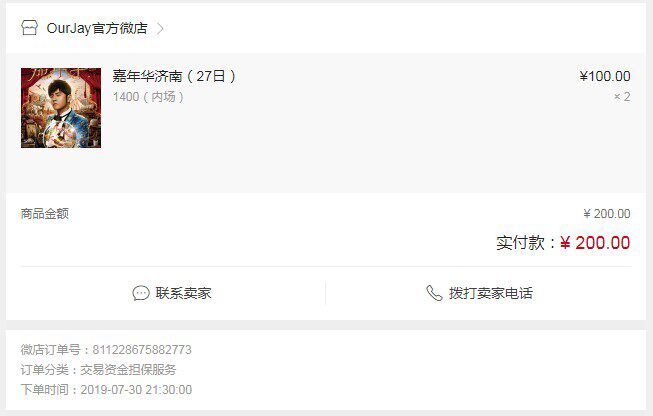
Task: Click the 拨打卖家电话 button
Action: tap(479, 293)
